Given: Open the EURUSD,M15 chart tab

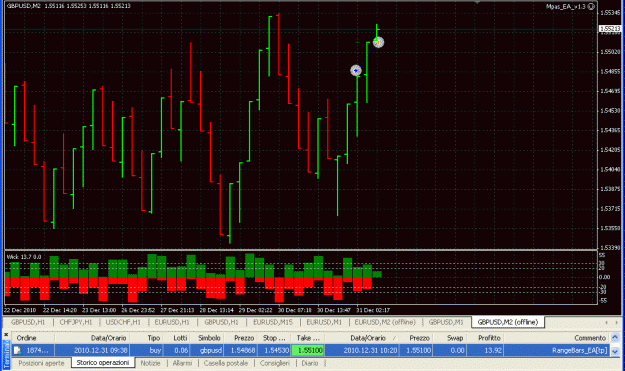Looking at the screenshot, I should click(273, 322).
